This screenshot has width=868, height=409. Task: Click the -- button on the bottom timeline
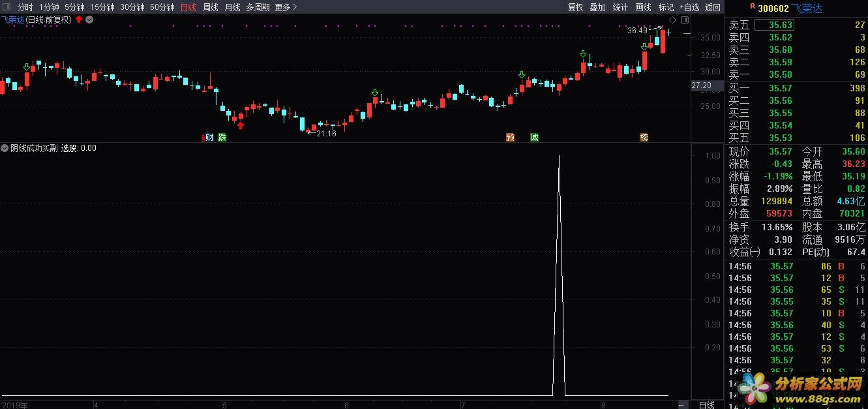coord(681,405)
